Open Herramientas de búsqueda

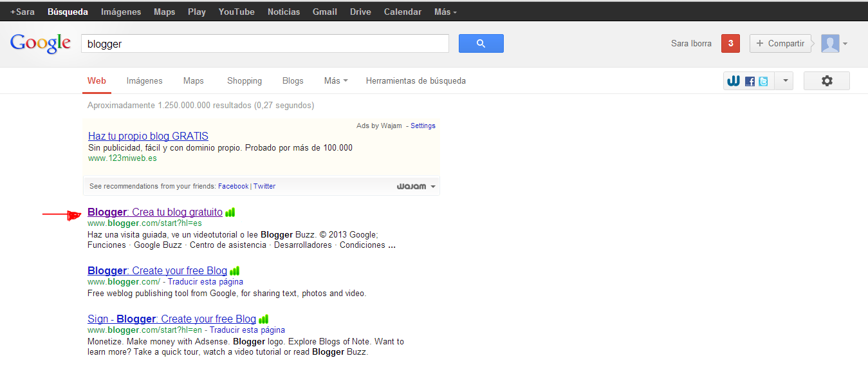coord(416,80)
